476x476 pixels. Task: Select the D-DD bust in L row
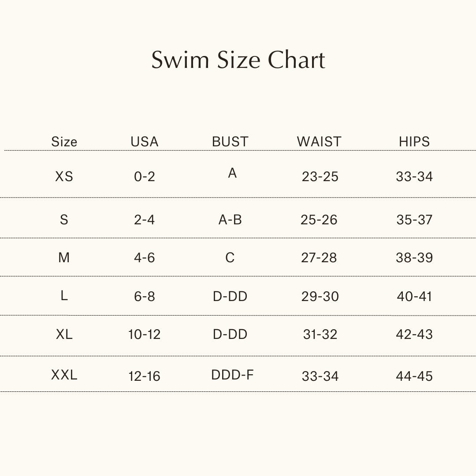click(230, 296)
